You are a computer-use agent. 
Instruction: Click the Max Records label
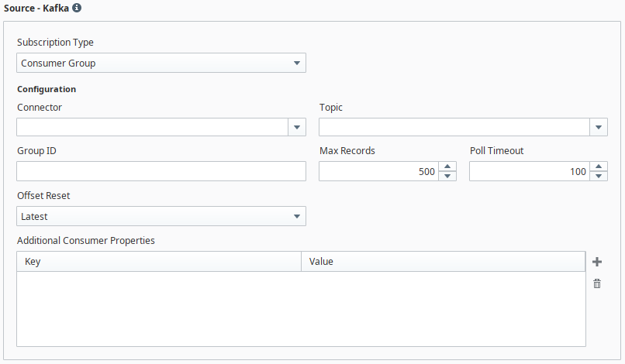tap(347, 150)
